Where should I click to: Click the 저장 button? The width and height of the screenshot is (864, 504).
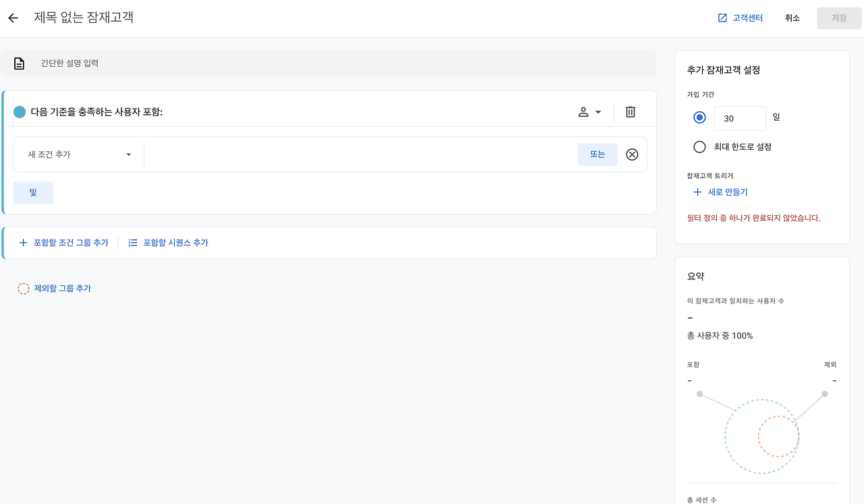[x=838, y=18]
